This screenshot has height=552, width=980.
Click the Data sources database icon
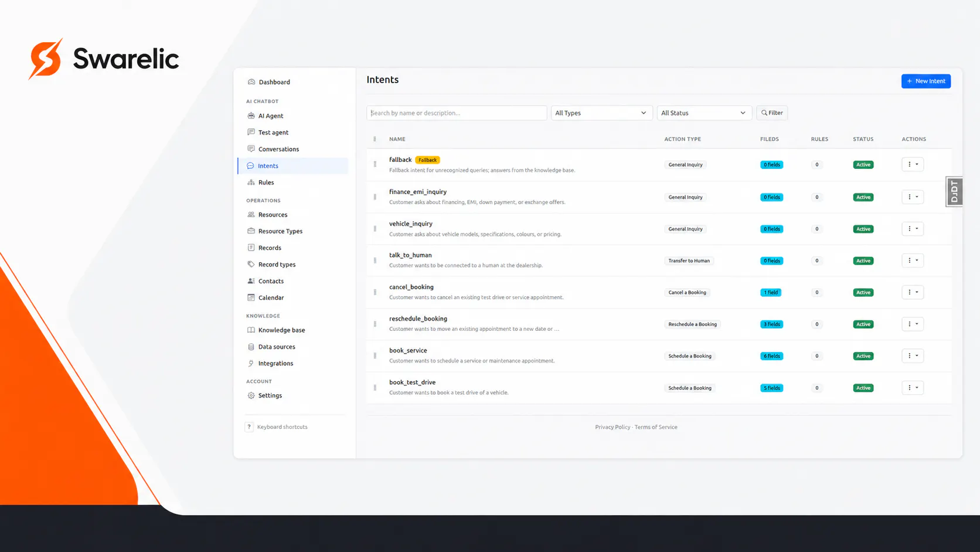251,347
